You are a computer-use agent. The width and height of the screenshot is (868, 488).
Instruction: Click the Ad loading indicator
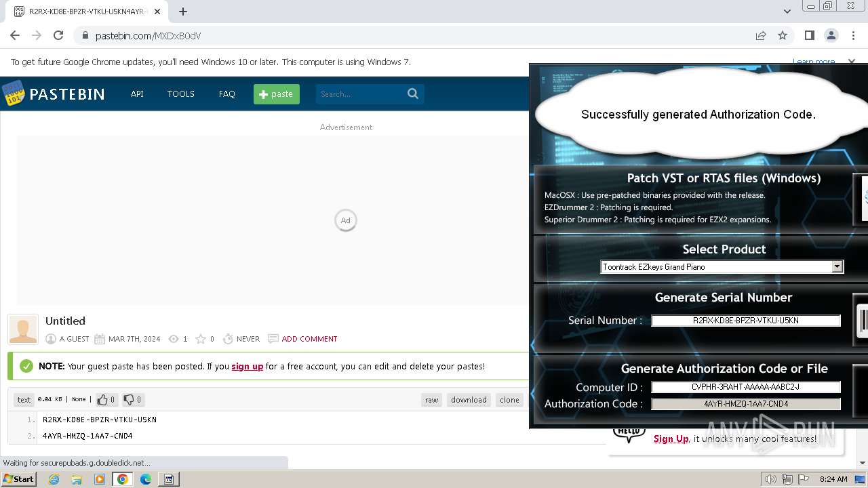(346, 220)
